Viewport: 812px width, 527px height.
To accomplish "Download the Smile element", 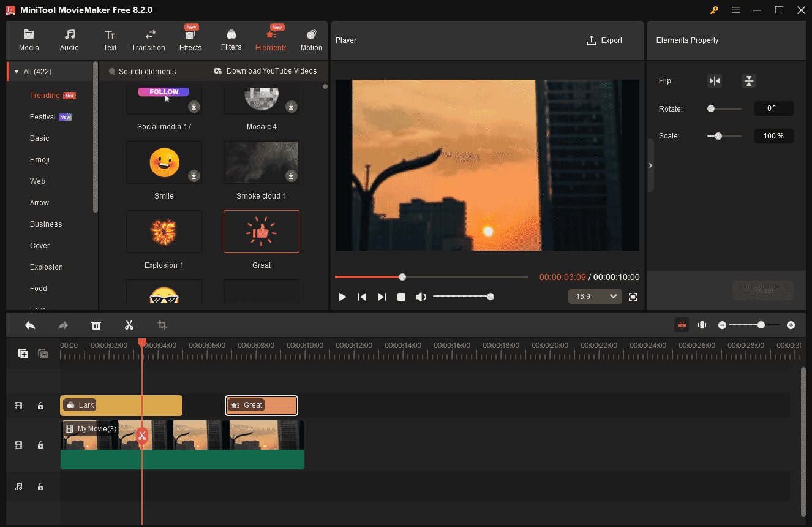I will pyautogui.click(x=194, y=176).
